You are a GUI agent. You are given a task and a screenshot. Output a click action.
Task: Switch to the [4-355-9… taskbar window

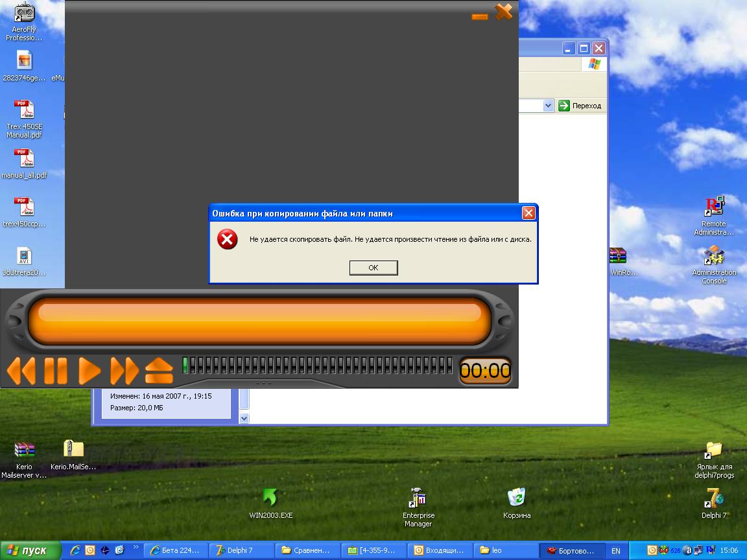point(374,550)
